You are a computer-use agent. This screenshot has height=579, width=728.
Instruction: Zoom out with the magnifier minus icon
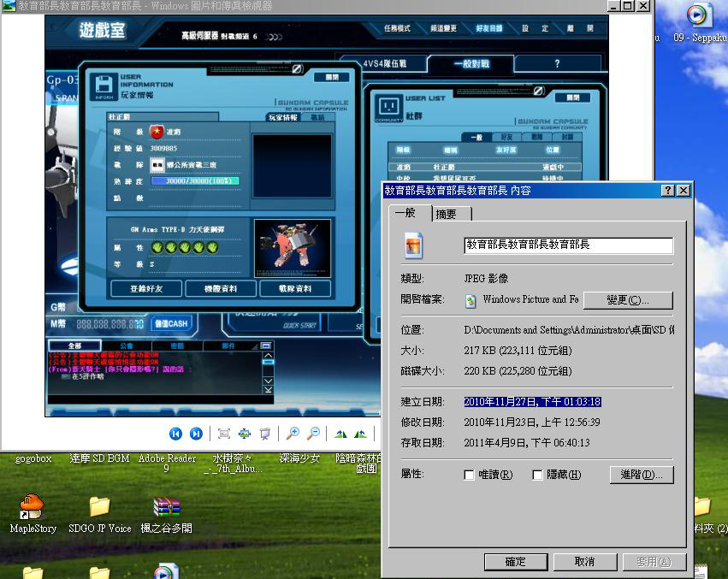pyautogui.click(x=313, y=434)
